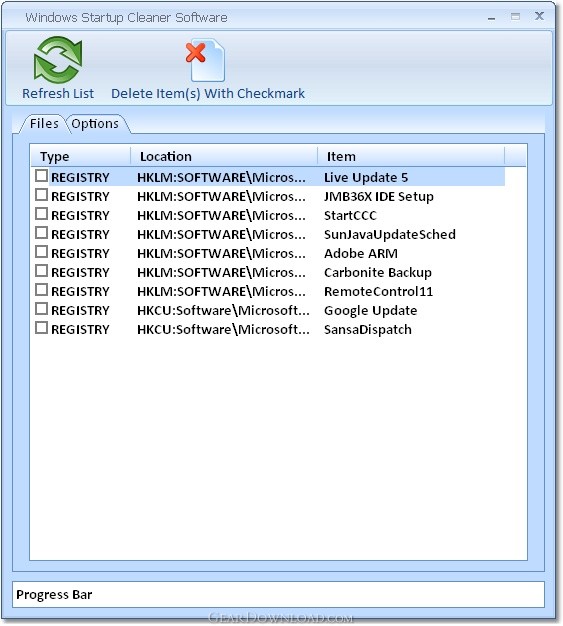Viewport: 563px width, 626px height.
Task: Sort by the Location column header
Action: click(224, 156)
